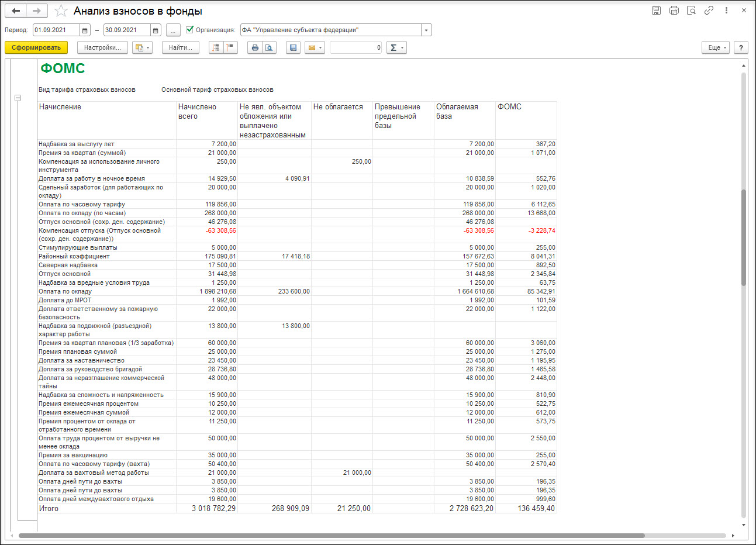Click the Оплата по окладу row label
This screenshot has width=756, height=545.
click(x=65, y=291)
